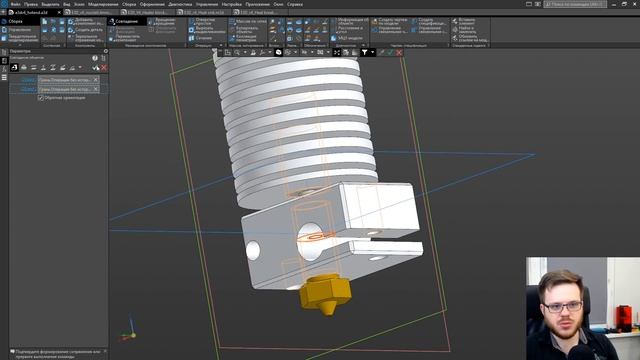Open the list panel icon in left sidebar
Viewport: 640px width, 360px height.
4,77
